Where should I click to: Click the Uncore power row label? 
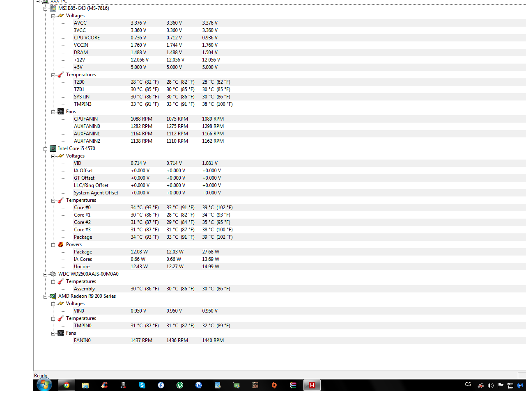tap(82, 267)
